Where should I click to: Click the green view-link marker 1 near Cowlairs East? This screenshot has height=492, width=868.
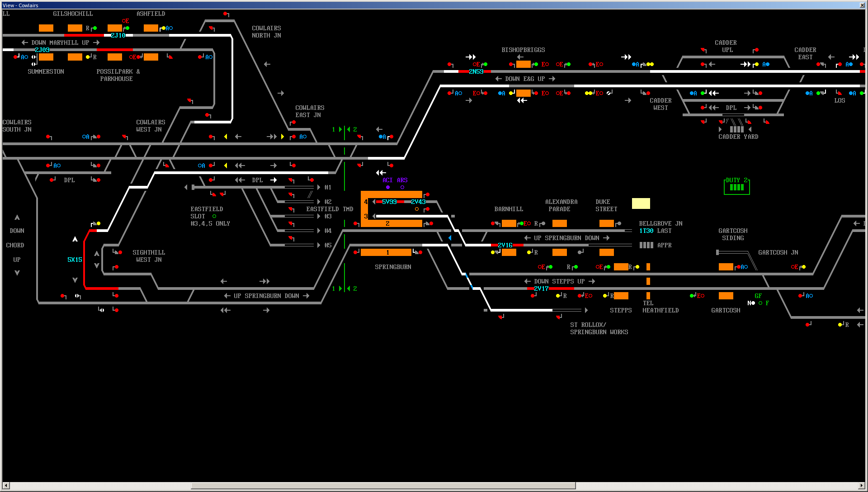coord(337,129)
